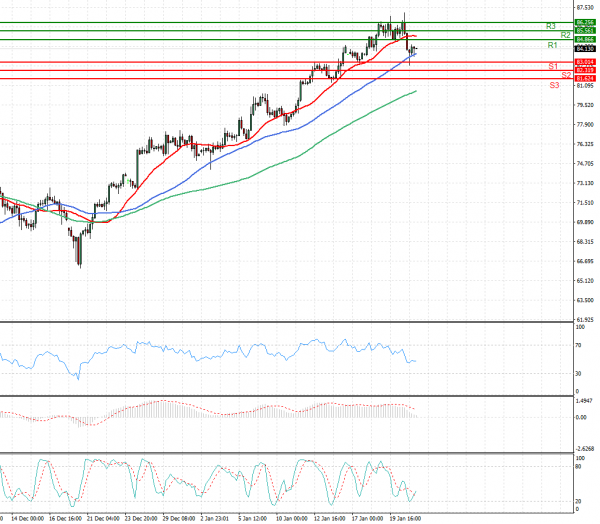Screen dimensions: 600x524
Task: Click the 61.925 price axis value
Action: click(585, 319)
